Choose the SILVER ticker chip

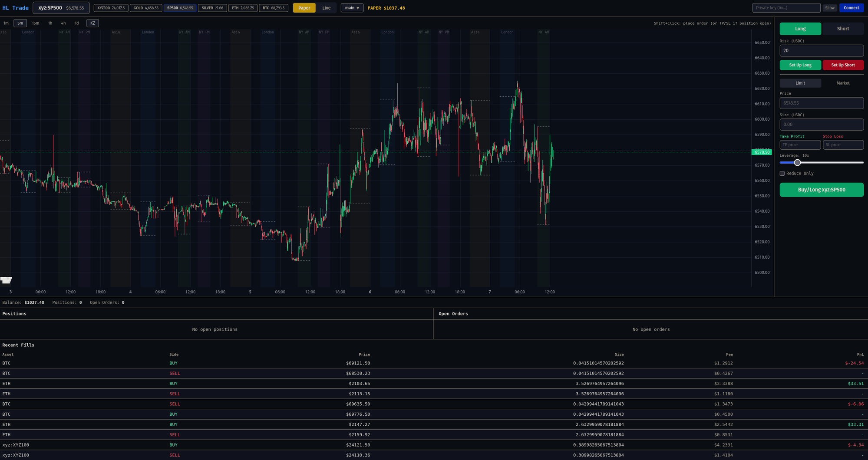(212, 8)
